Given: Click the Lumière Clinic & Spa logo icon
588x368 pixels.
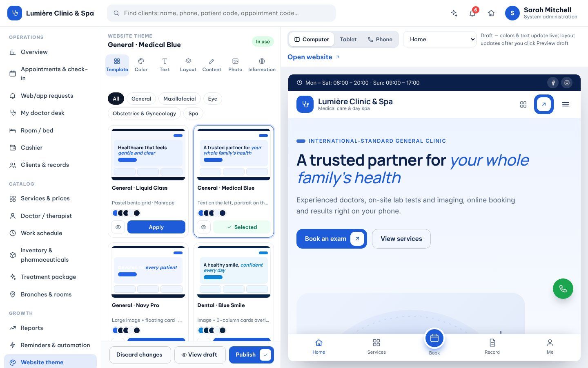Looking at the screenshot, I should coord(15,13).
